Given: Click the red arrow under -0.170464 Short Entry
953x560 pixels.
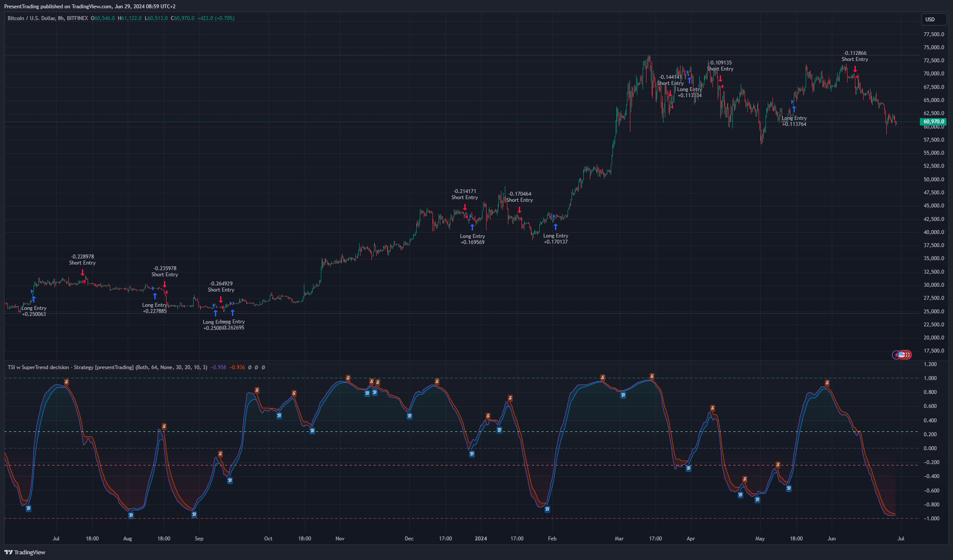Looking at the screenshot, I should [519, 210].
